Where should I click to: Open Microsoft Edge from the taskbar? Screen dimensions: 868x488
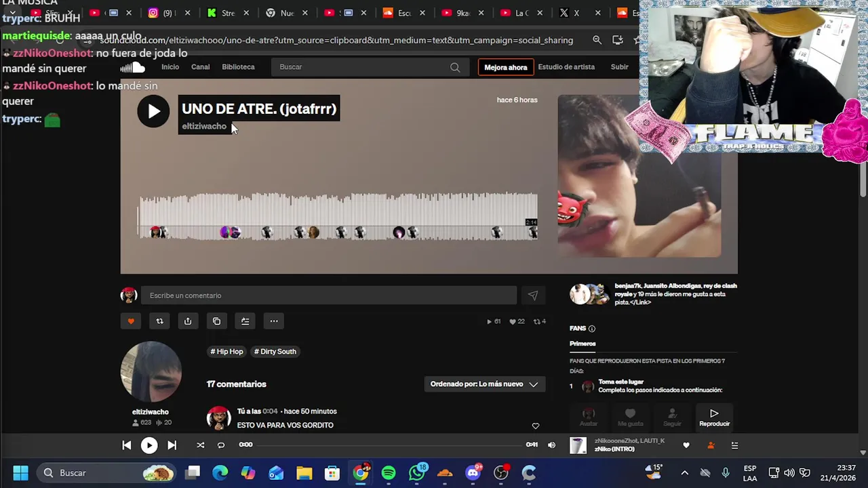[220, 472]
